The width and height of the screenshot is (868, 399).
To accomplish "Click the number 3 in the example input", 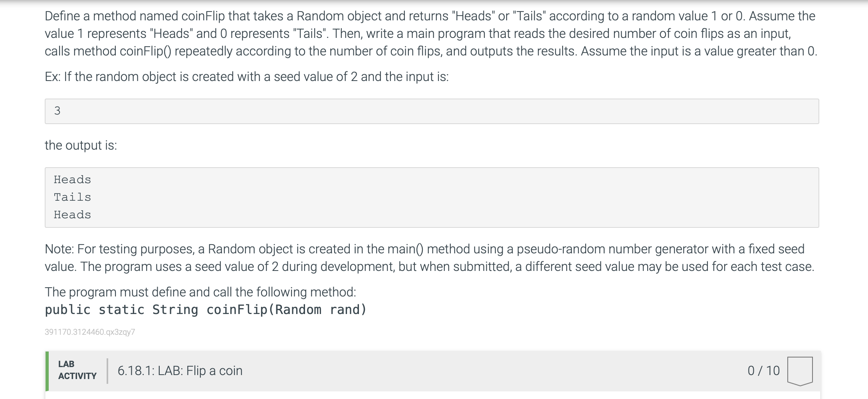I will coord(57,111).
